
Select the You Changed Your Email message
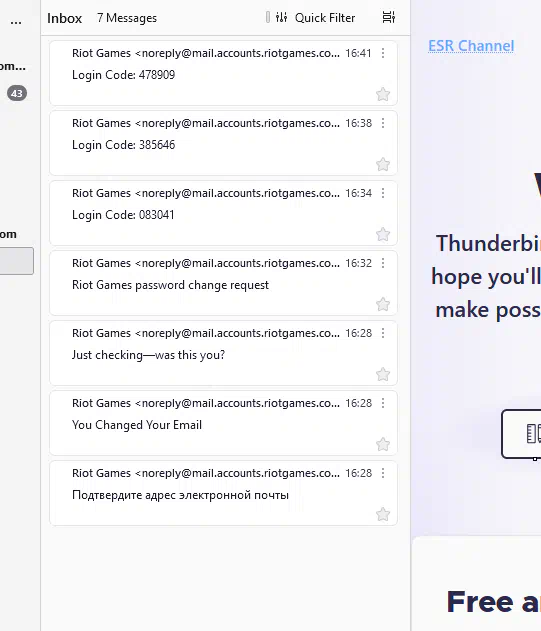pos(223,423)
